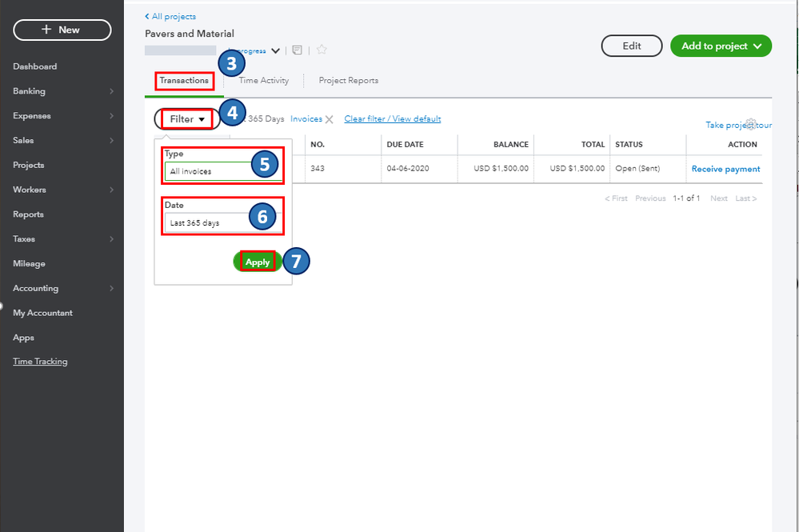The height and width of the screenshot is (532, 799).
Task: Open the Type All invoices dropdown
Action: 222,171
